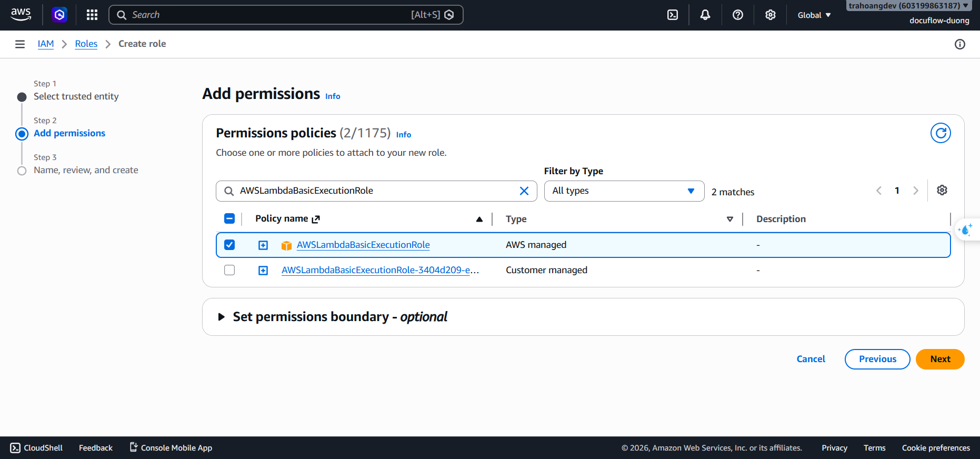Toggle the select-all policies header checkbox

pos(229,218)
